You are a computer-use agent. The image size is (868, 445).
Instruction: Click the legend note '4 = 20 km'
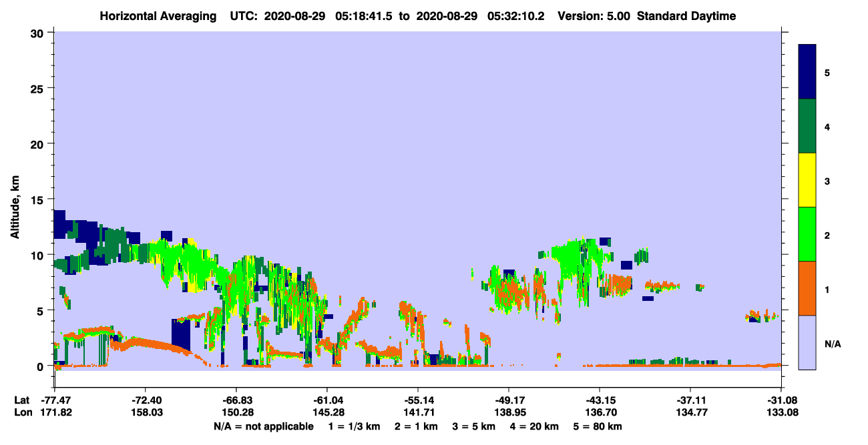[535, 426]
